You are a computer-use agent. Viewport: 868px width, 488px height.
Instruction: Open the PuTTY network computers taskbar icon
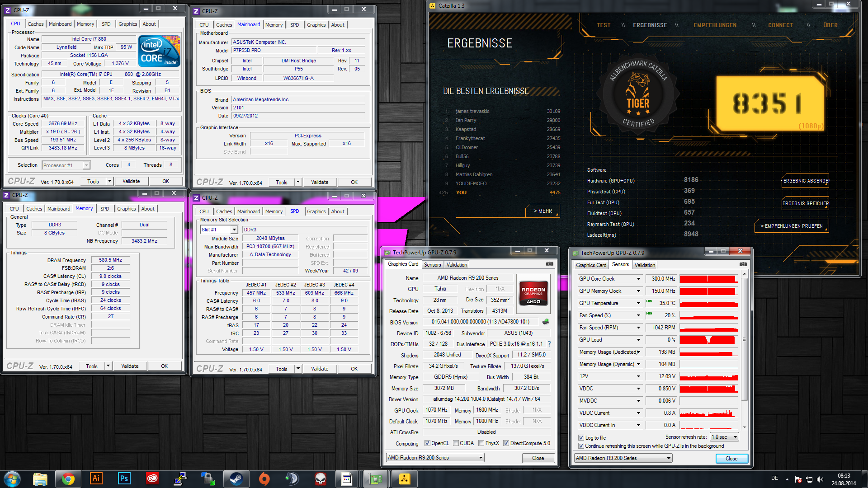pyautogui.click(x=180, y=479)
